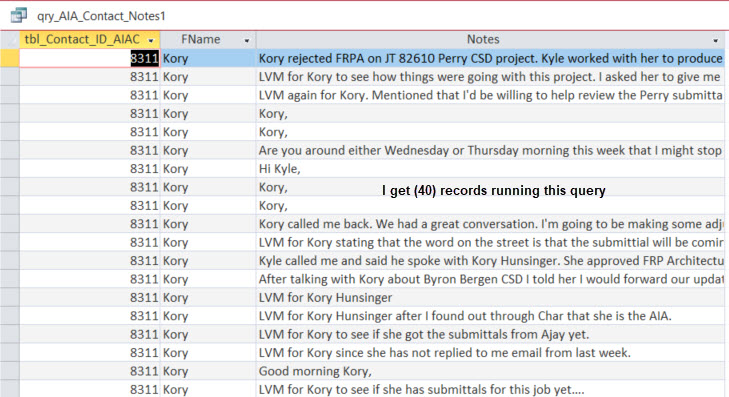Open the Notes column filter dropdown arrow
This screenshot has width=729, height=397.
[x=716, y=40]
